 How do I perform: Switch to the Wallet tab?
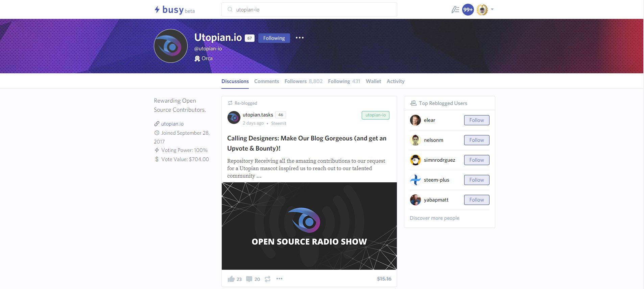373,81
